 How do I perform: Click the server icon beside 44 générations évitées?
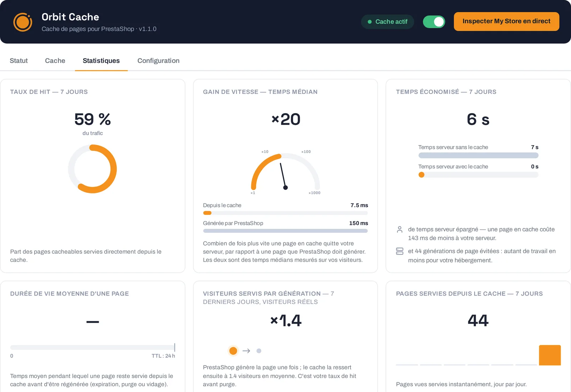(x=400, y=251)
